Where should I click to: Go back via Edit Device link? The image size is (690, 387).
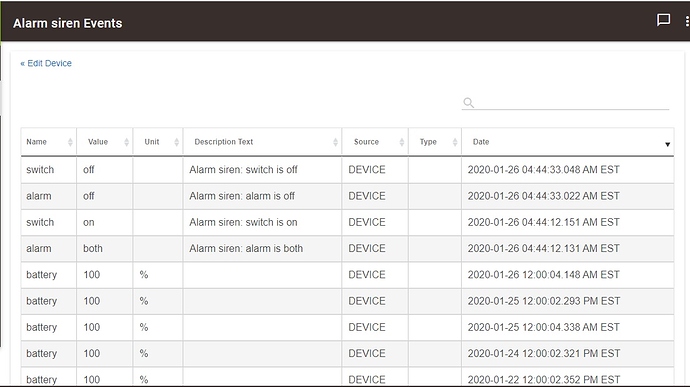coord(46,63)
